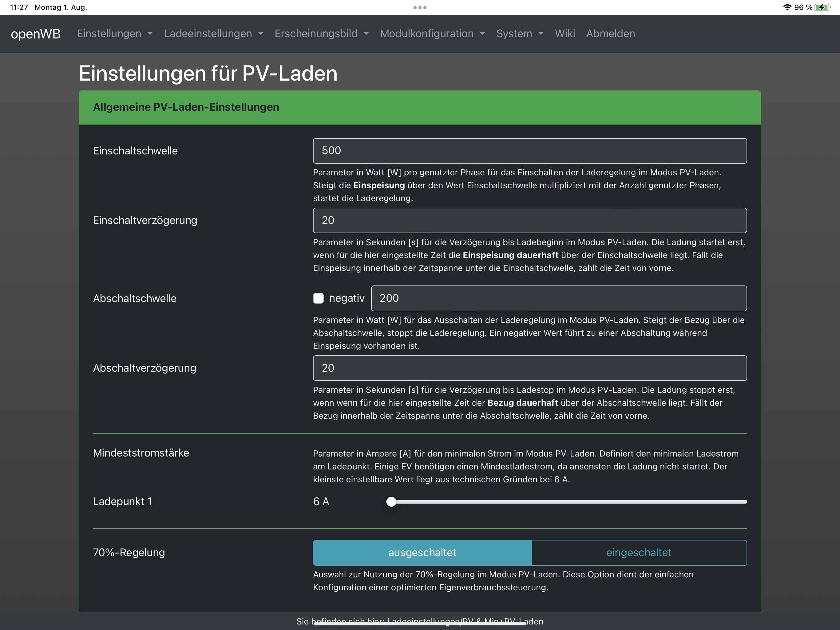This screenshot has width=840, height=630.
Task: Click the Einschaltschwelle input field
Action: coord(529,151)
